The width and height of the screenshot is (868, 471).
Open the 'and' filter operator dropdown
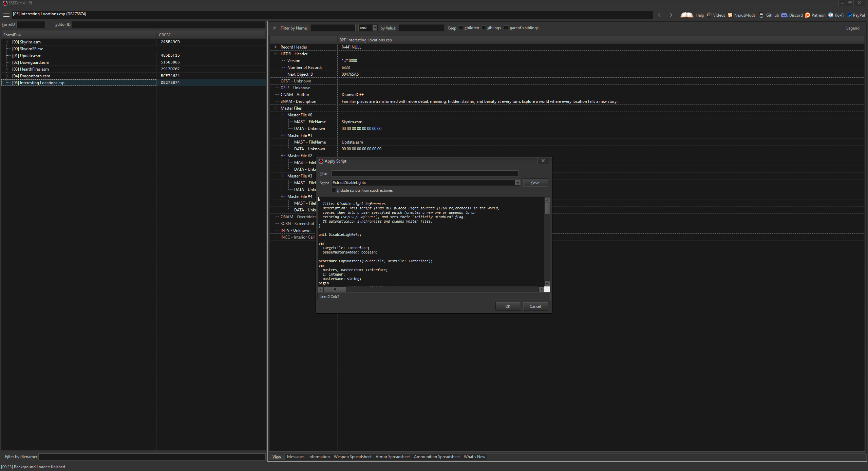tap(375, 27)
